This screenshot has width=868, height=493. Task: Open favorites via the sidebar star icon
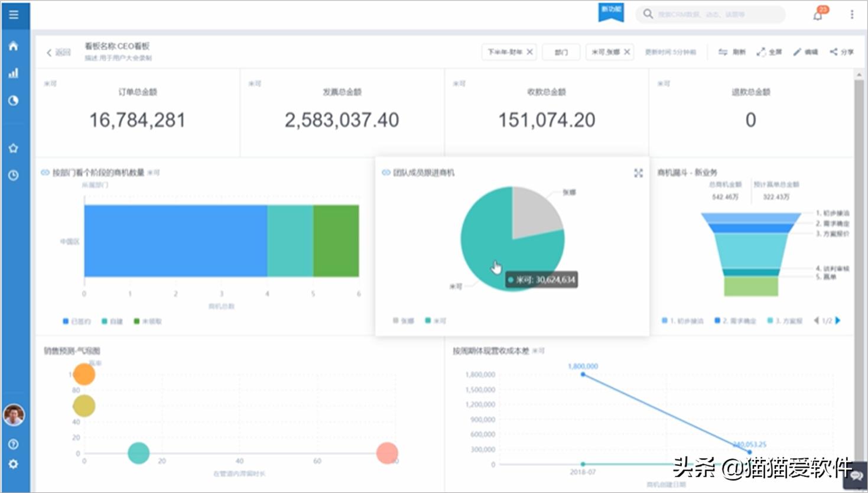click(14, 148)
